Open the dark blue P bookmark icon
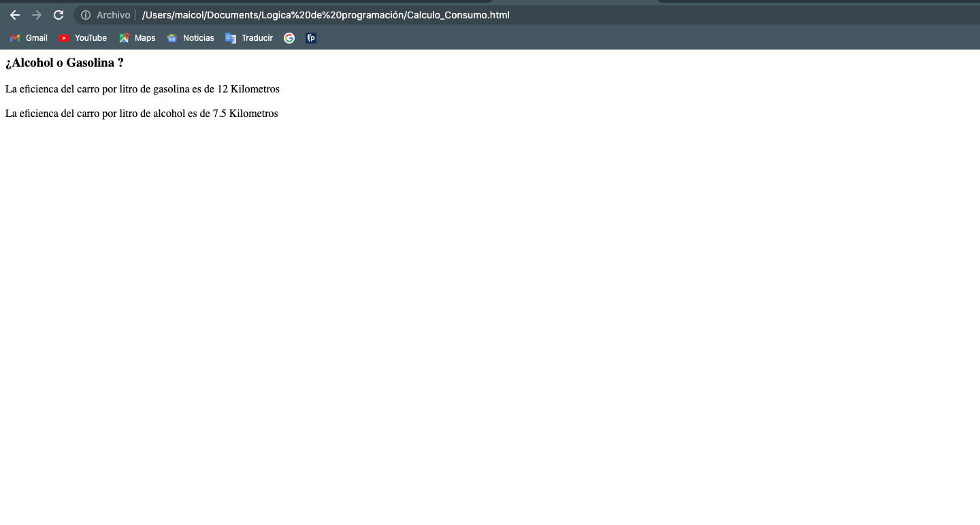980x525 pixels. pos(311,38)
